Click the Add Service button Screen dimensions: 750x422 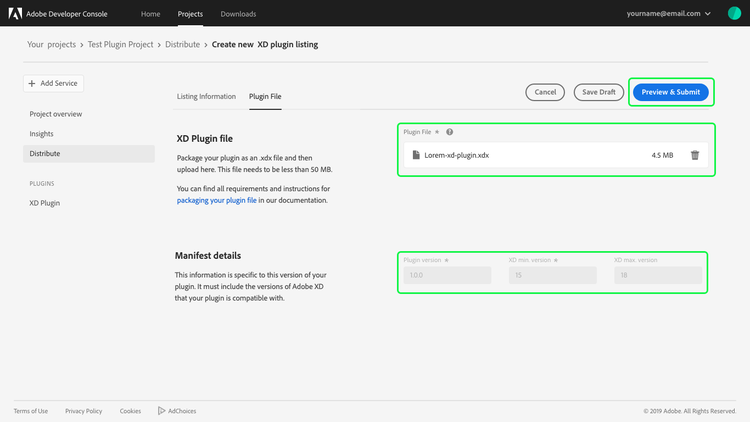click(x=53, y=83)
